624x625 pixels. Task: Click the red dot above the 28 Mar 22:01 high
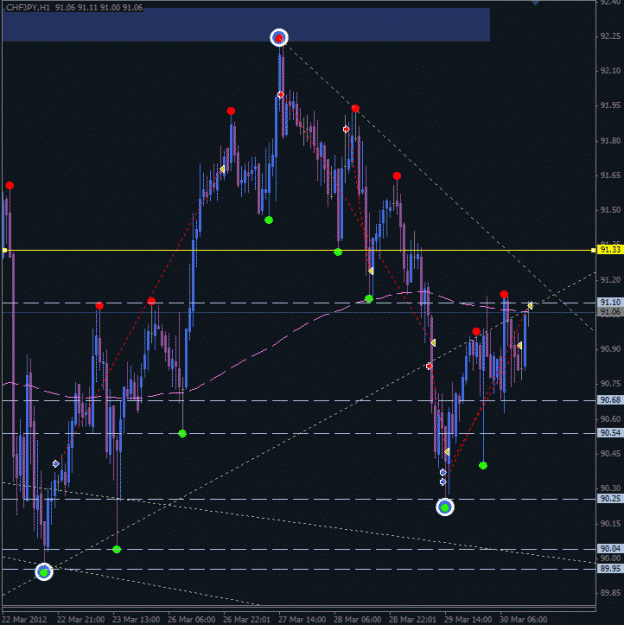pos(397,176)
